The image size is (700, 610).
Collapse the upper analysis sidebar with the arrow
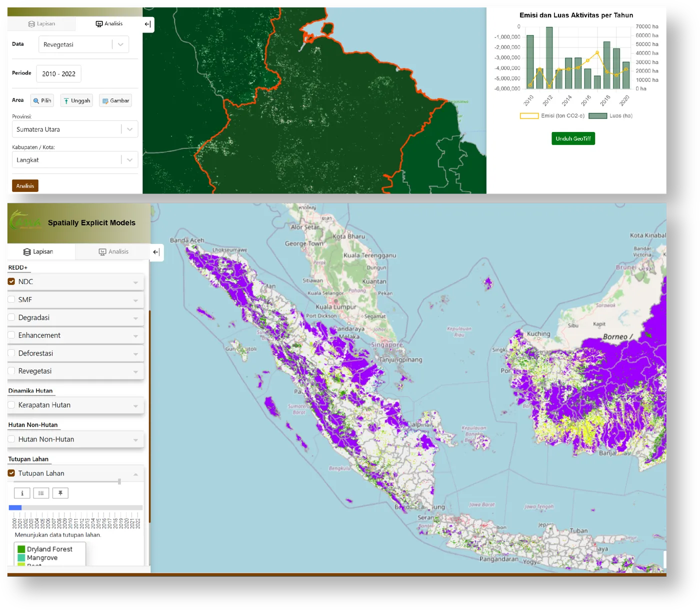(x=148, y=24)
